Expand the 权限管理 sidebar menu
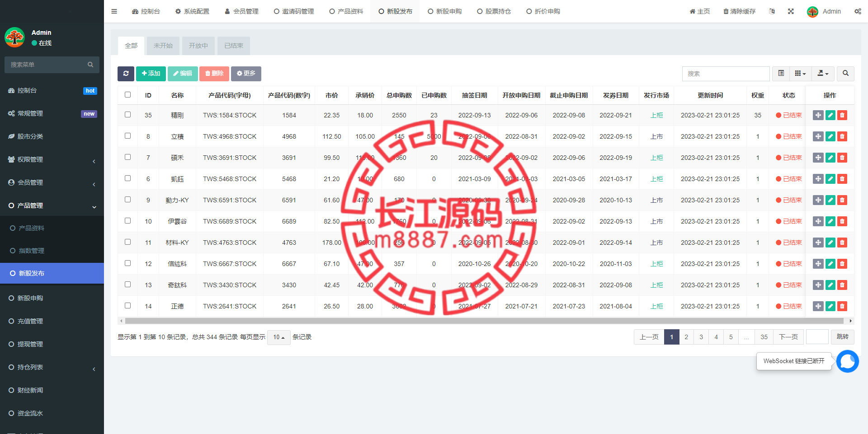The image size is (868, 434). [x=52, y=159]
